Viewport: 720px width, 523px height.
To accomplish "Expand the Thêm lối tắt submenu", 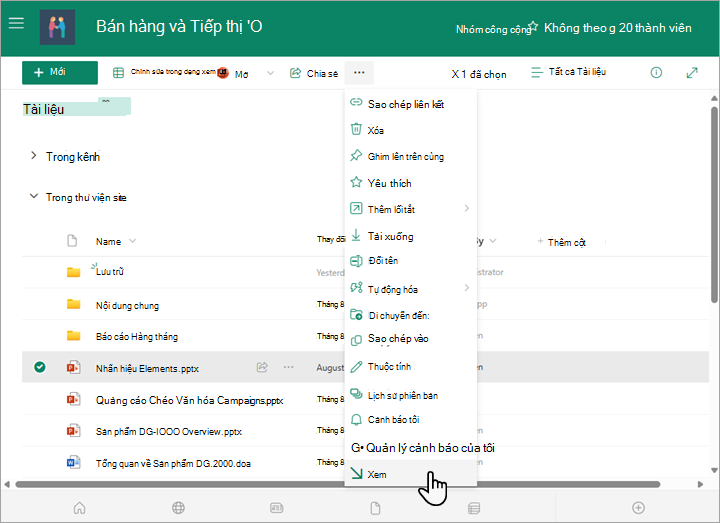I will (x=411, y=209).
